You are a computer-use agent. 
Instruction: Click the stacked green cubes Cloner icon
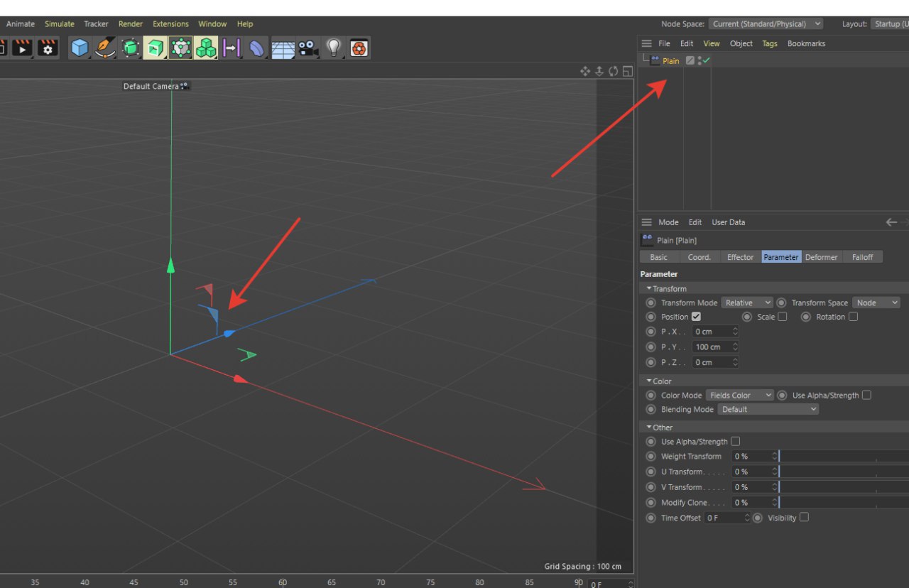[x=206, y=48]
